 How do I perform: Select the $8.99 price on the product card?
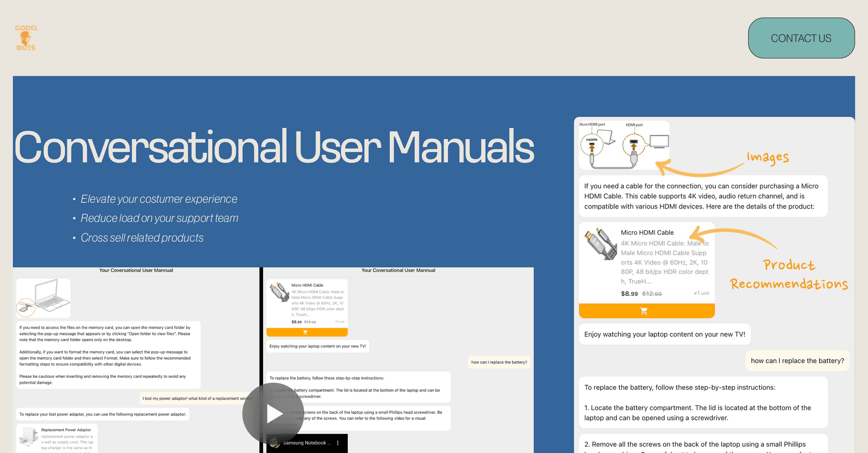click(x=629, y=294)
